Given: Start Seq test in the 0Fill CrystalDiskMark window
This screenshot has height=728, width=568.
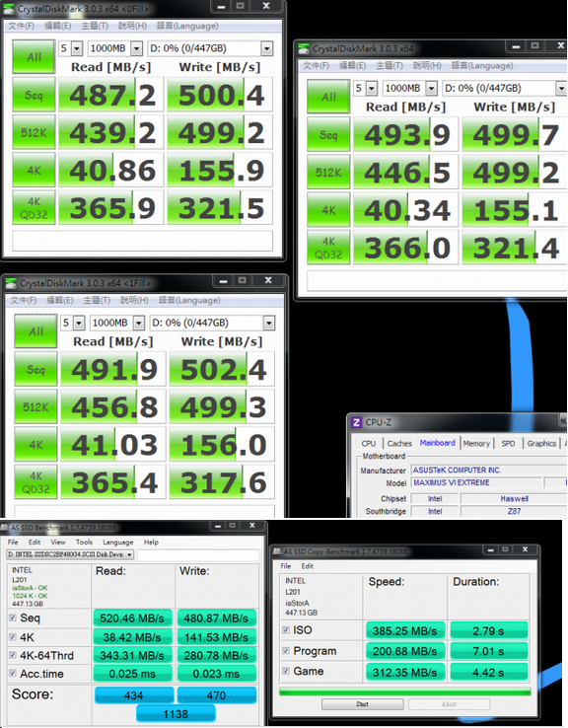Looking at the screenshot, I should tap(34, 95).
